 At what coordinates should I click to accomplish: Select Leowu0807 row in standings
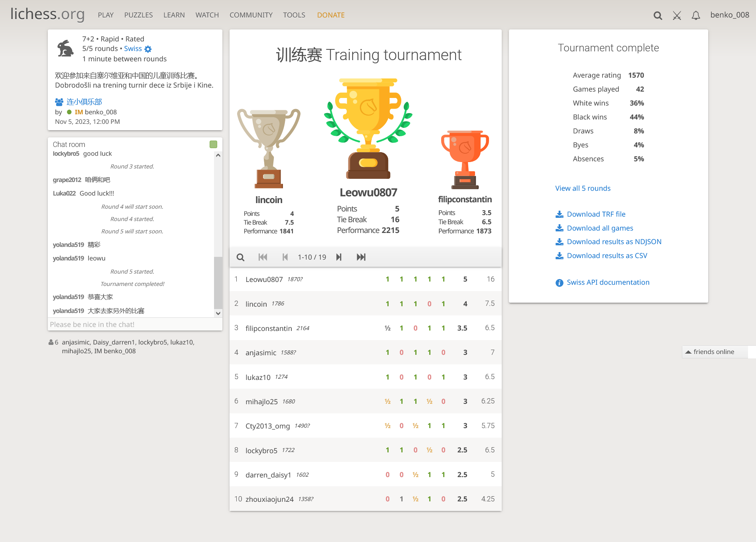(365, 279)
